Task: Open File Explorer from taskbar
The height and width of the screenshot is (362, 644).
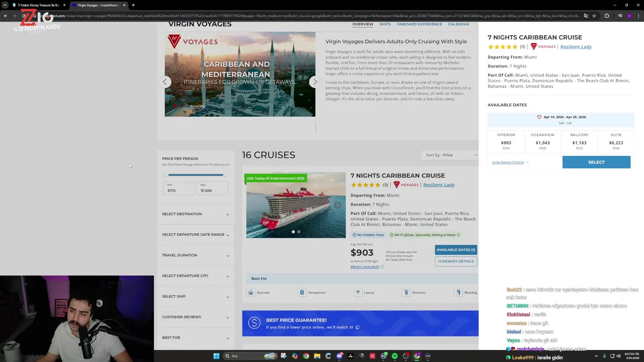Action: 317,356
